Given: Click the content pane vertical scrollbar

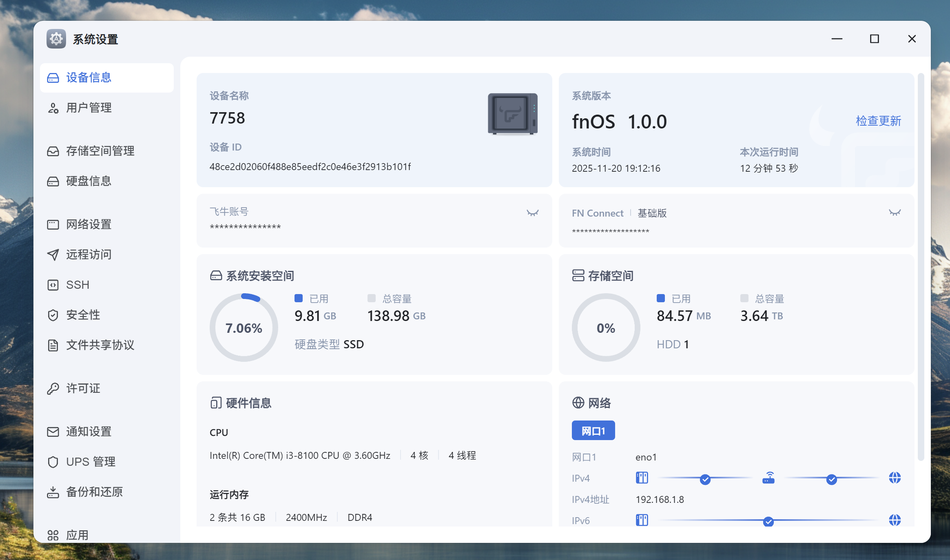Looking at the screenshot, I should pos(920,265).
